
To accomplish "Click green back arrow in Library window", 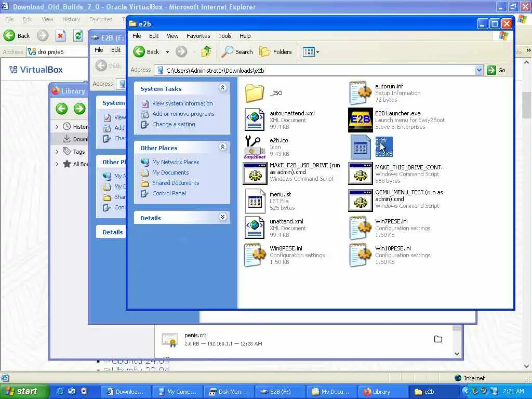I will 62,109.
